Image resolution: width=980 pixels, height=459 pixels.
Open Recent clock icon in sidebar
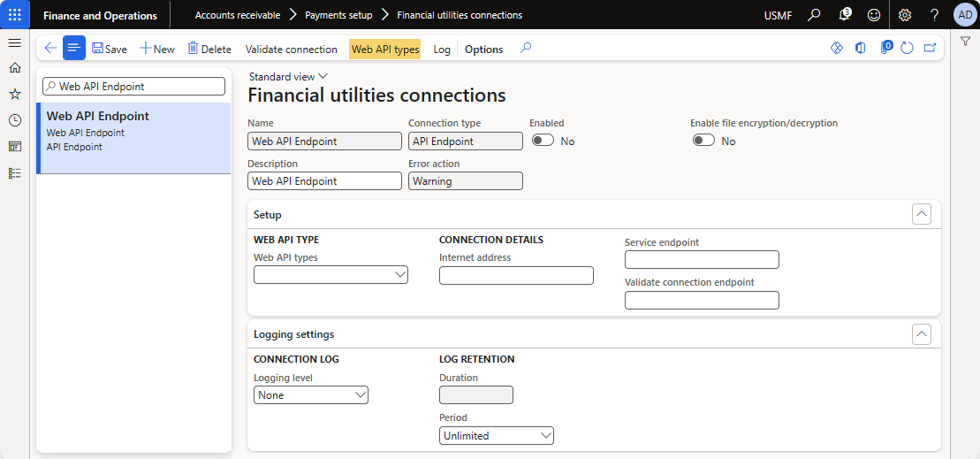pyautogui.click(x=14, y=120)
